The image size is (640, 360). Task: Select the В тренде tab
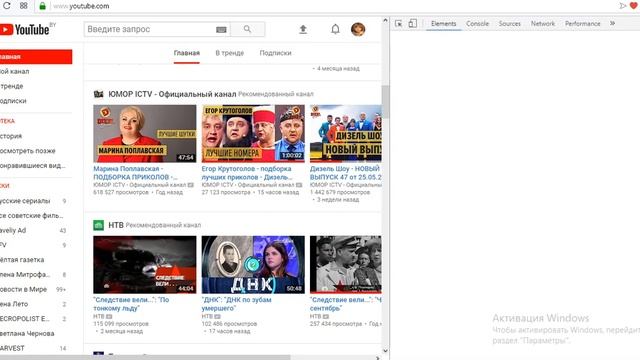(x=229, y=53)
